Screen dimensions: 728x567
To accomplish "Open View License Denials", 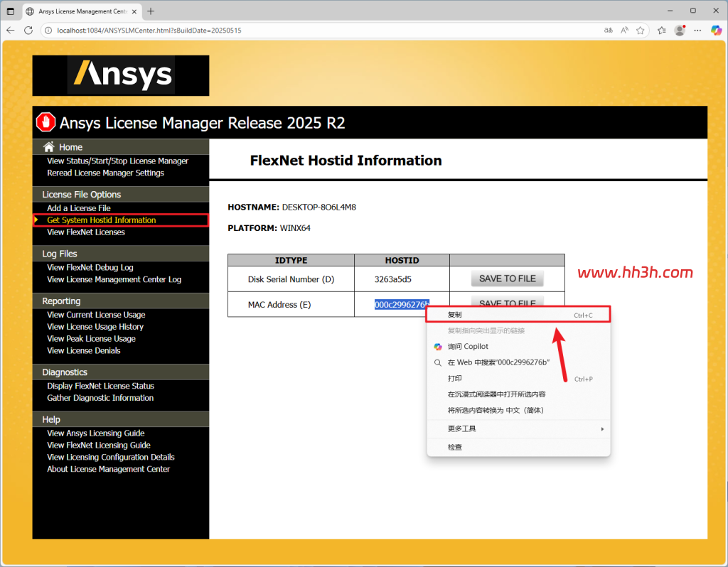I will point(84,351).
